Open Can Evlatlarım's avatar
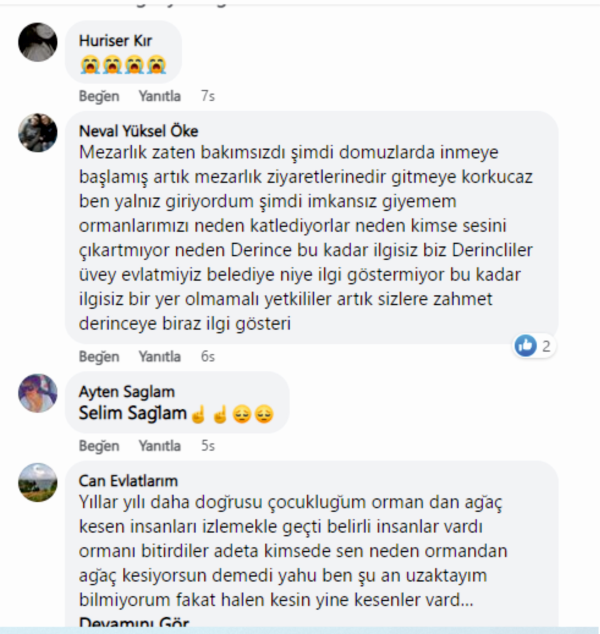This screenshot has height=634, width=600. coord(38,482)
